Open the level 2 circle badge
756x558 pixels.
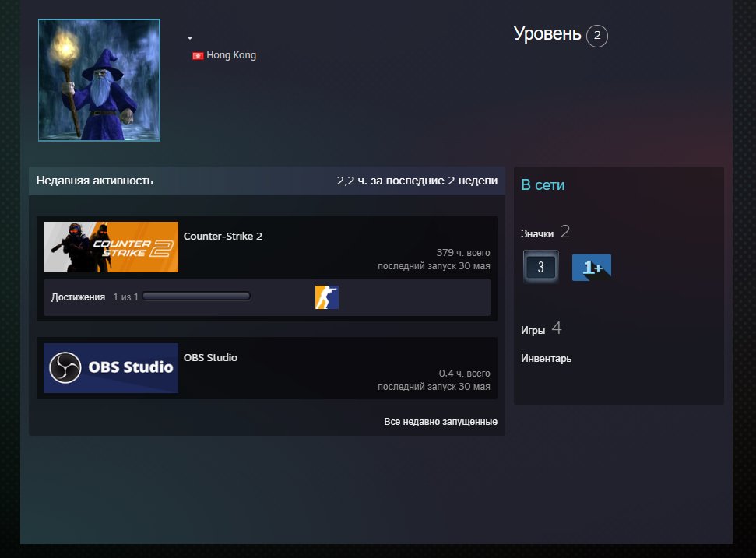click(x=597, y=36)
